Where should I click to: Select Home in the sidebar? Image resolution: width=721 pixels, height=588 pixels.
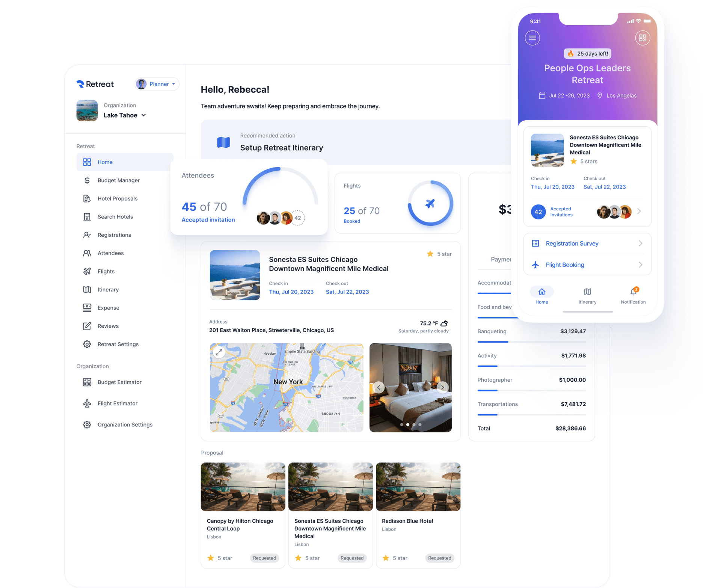[125, 162]
